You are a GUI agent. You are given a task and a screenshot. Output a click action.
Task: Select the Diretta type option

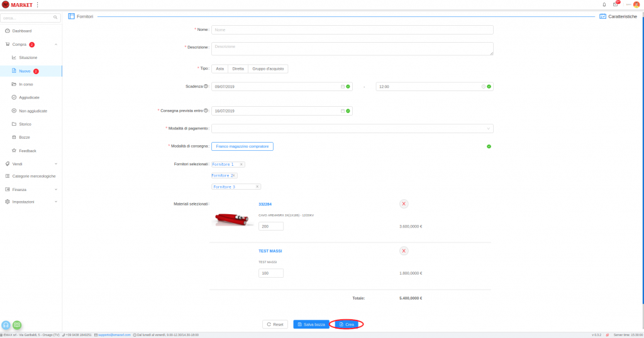pyautogui.click(x=238, y=68)
